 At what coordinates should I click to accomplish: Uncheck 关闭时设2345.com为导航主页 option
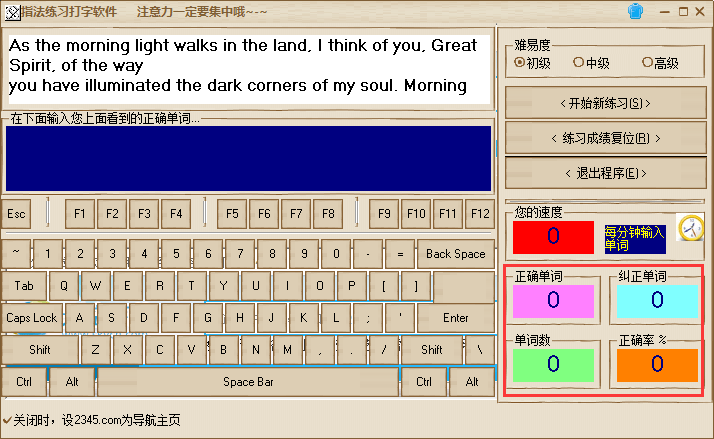click(7, 419)
